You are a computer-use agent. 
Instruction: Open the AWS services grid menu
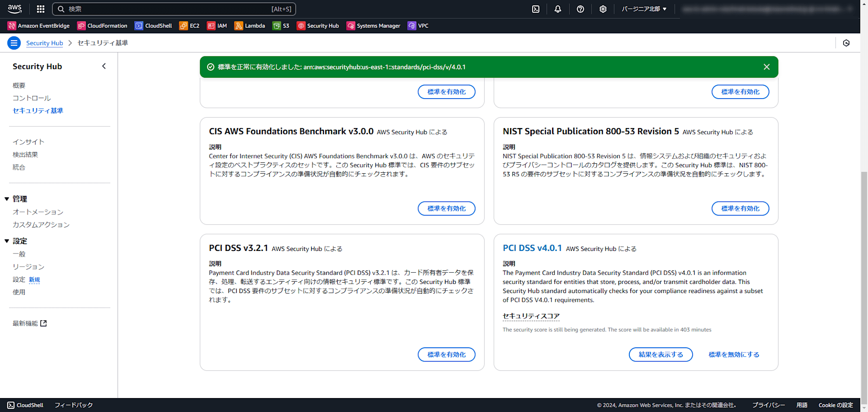tap(40, 9)
